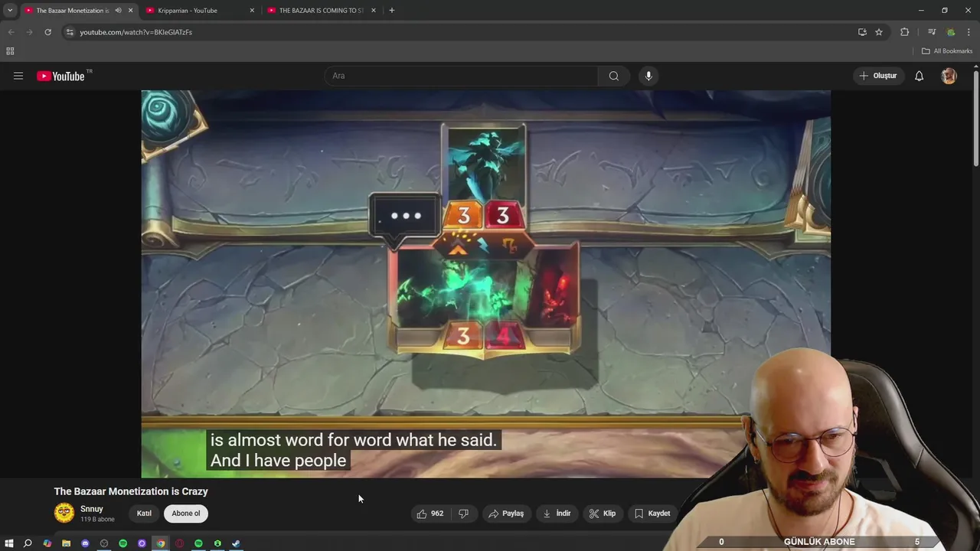Mute the Bazaar Monetization tab audio
Image resolution: width=980 pixels, height=551 pixels.
[x=118, y=11]
